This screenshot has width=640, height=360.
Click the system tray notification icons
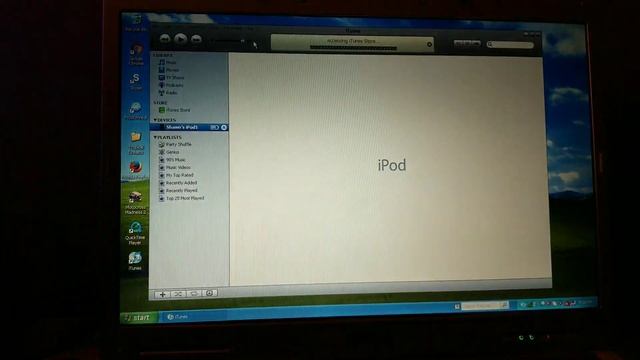(549, 303)
